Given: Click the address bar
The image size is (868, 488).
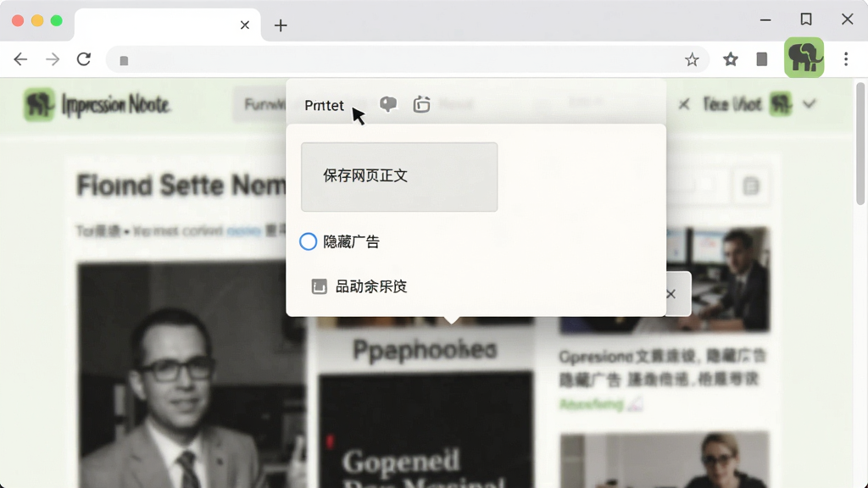Looking at the screenshot, I should pos(407,60).
